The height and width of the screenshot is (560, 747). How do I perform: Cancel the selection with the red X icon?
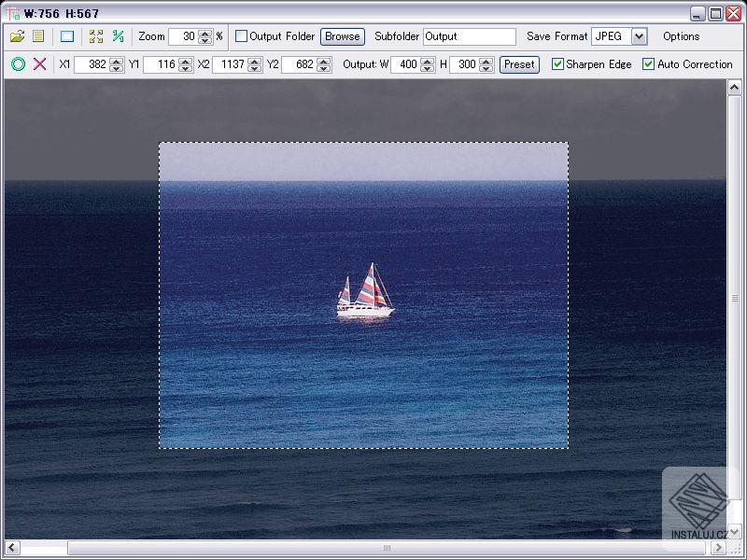coord(40,63)
